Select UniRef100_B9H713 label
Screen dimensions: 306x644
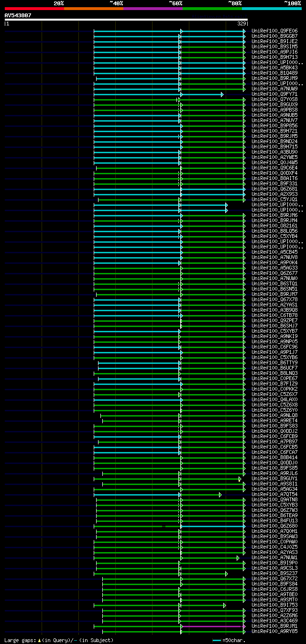coord(274,57)
